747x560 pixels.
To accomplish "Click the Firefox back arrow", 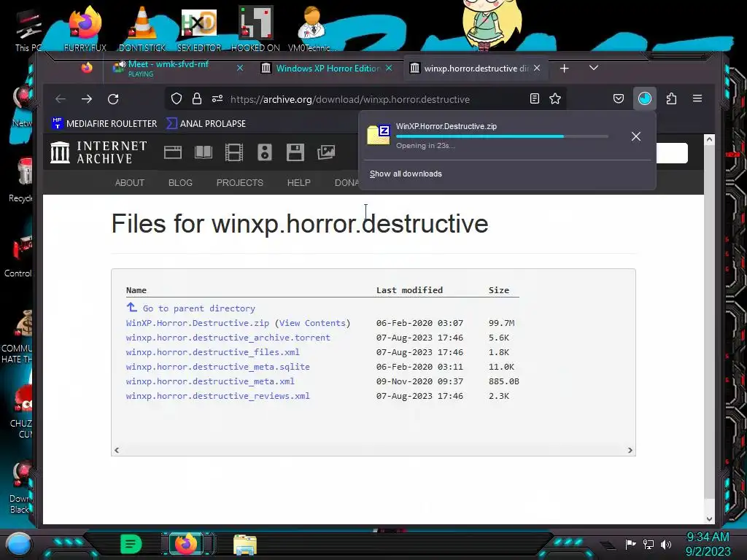I will pyautogui.click(x=61, y=99).
